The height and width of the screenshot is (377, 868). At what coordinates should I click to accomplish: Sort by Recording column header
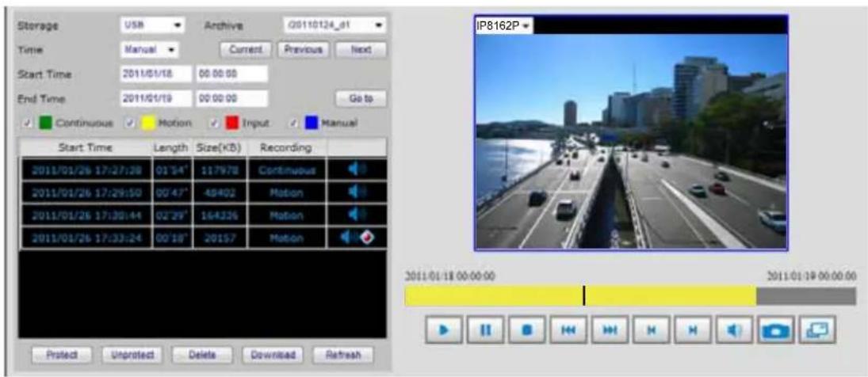287,147
